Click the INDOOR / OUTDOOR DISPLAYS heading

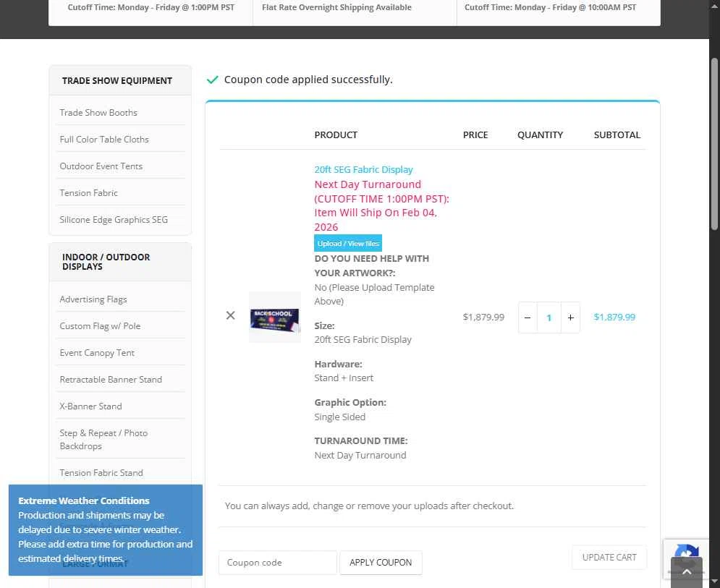click(106, 262)
